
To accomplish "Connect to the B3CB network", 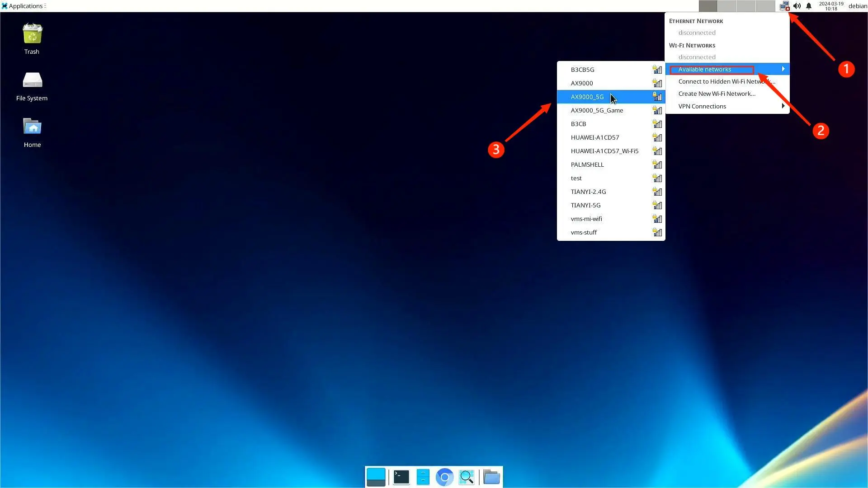I will pyautogui.click(x=611, y=124).
